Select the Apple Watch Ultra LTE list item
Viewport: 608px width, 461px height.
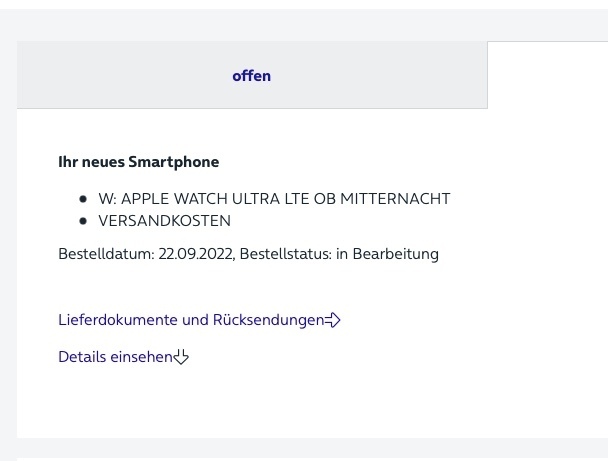pyautogui.click(x=274, y=199)
